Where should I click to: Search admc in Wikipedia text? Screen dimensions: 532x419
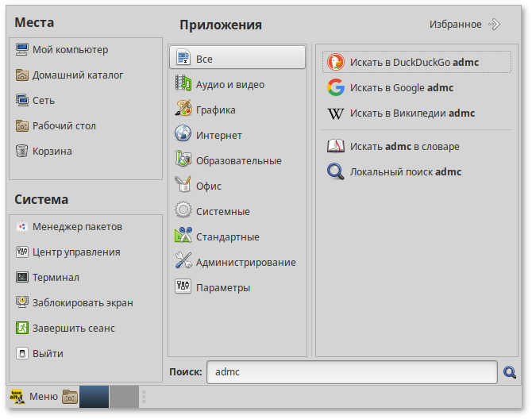(412, 113)
